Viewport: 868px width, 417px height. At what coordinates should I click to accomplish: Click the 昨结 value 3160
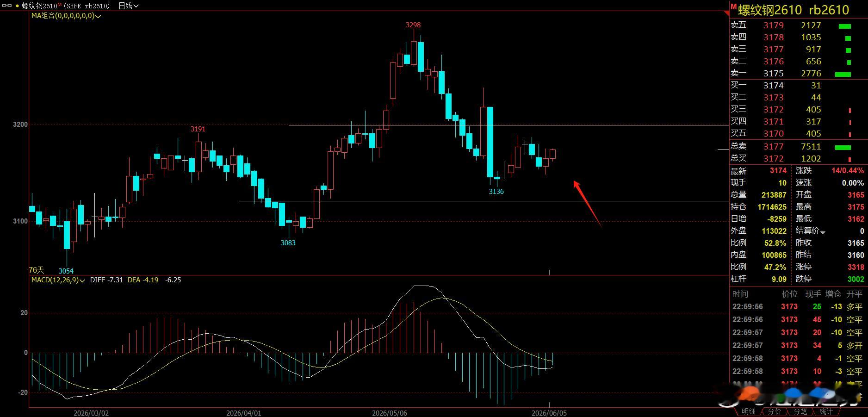[856, 255]
